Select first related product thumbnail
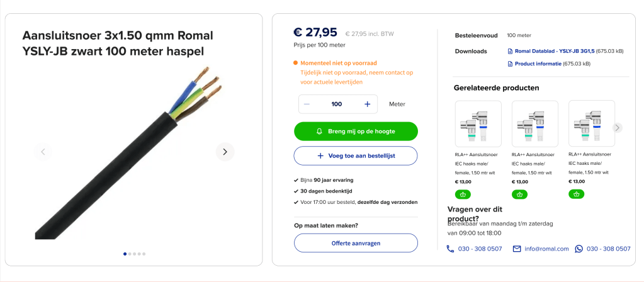The height and width of the screenshot is (282, 644). pos(478,124)
